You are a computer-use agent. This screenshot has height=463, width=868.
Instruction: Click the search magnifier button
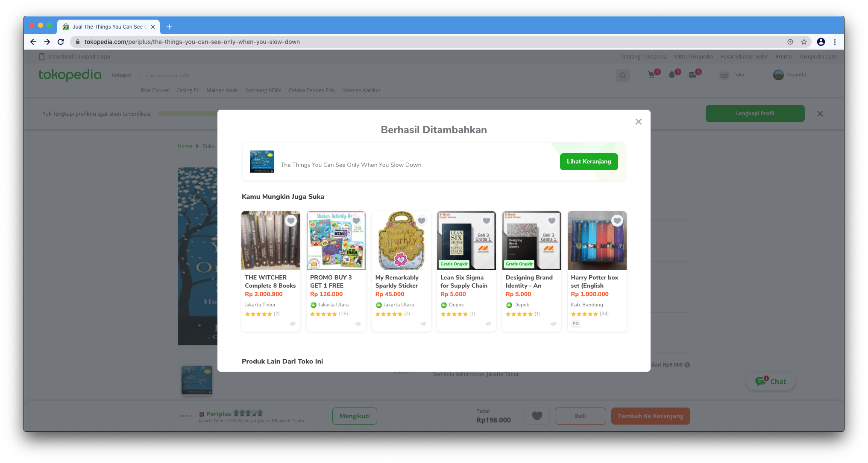pos(623,76)
